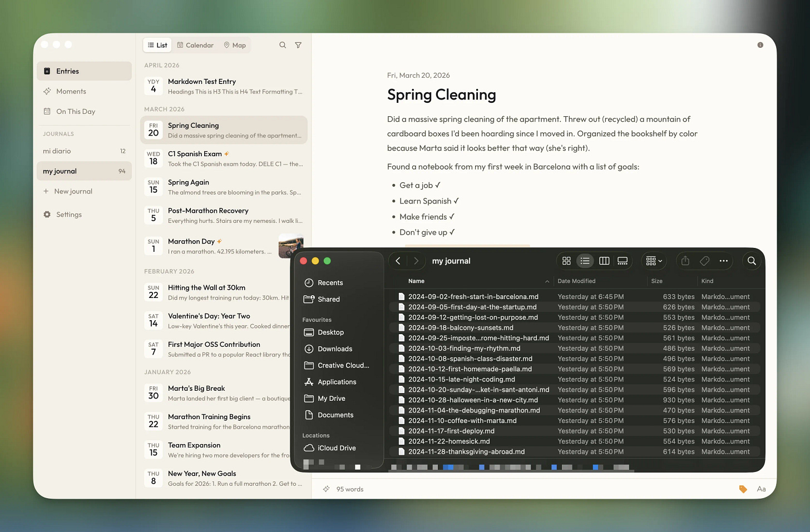Screen dimensions: 810x532
Task: Open the group-by dropdown in Finder toolbar
Action: coord(653,261)
